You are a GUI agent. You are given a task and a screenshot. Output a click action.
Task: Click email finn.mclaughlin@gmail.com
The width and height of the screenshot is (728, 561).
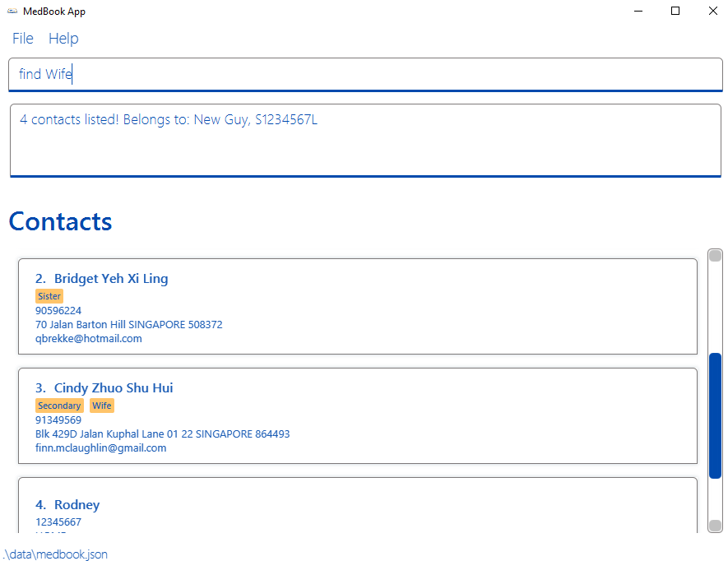point(100,448)
